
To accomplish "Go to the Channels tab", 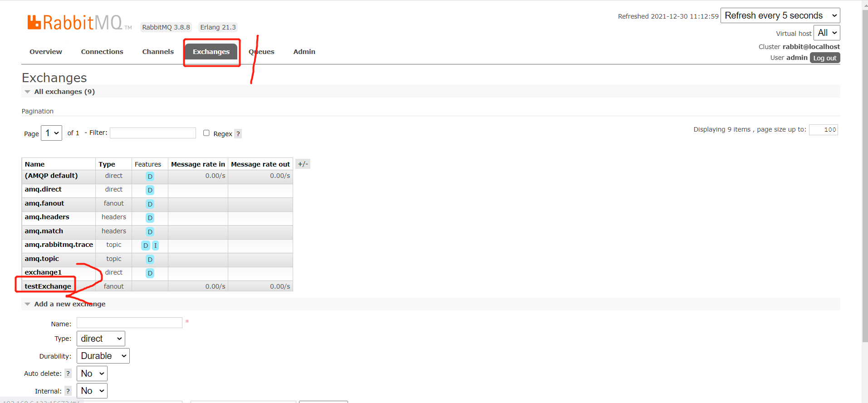I will pos(158,52).
